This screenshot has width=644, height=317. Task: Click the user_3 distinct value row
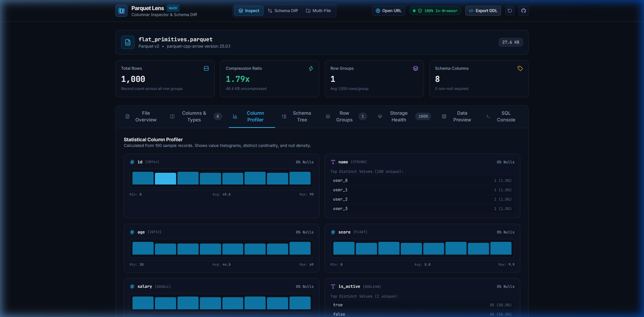pyautogui.click(x=422, y=209)
